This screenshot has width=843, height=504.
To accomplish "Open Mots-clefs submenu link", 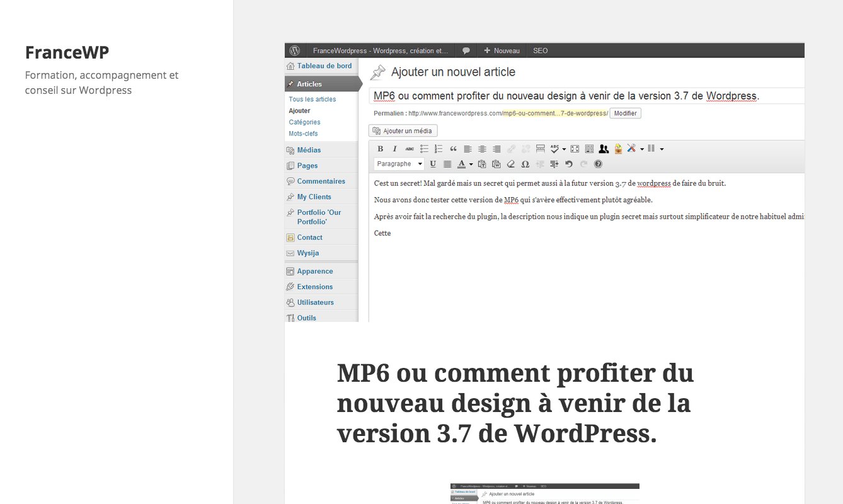I will (304, 134).
